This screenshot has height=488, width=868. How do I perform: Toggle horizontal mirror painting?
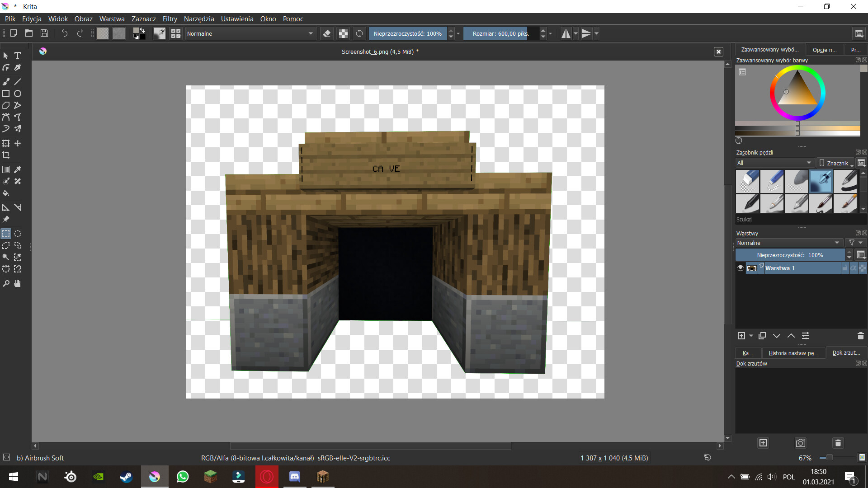[566, 33]
